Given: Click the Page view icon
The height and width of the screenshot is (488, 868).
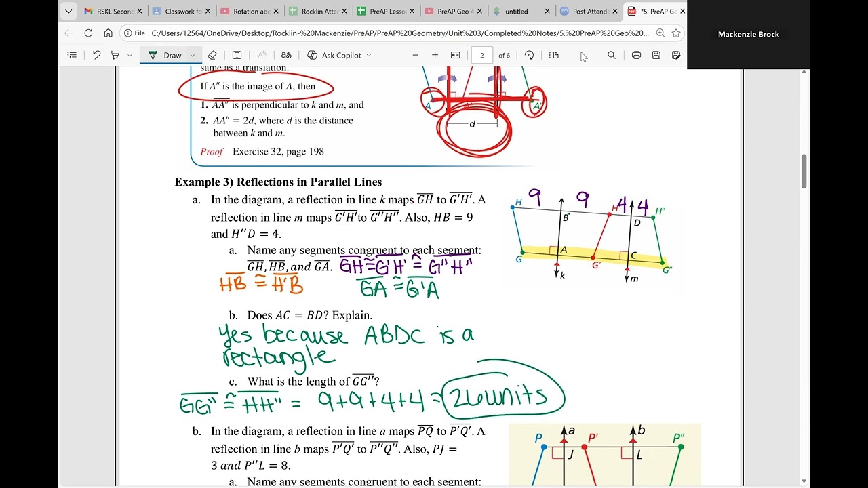Looking at the screenshot, I should (x=554, y=55).
